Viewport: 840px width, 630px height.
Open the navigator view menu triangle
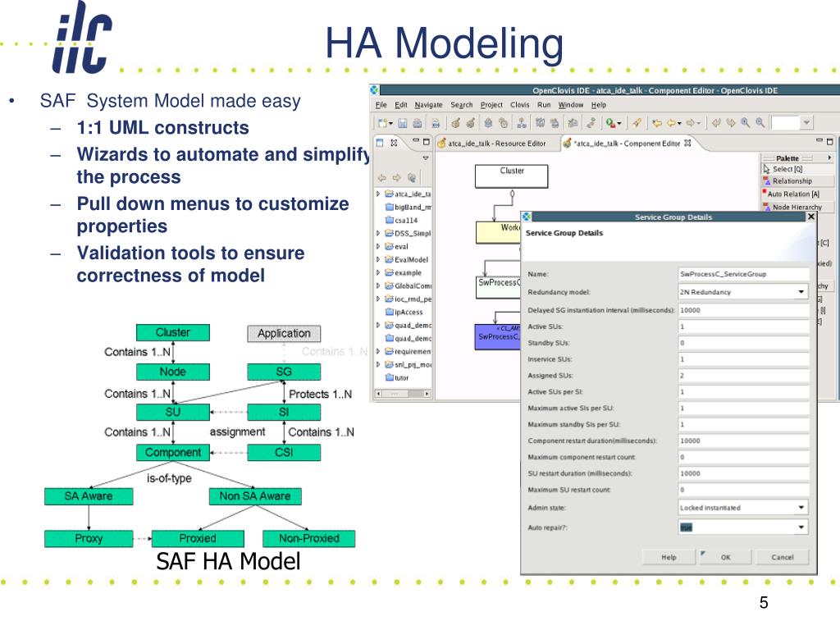tap(426, 158)
